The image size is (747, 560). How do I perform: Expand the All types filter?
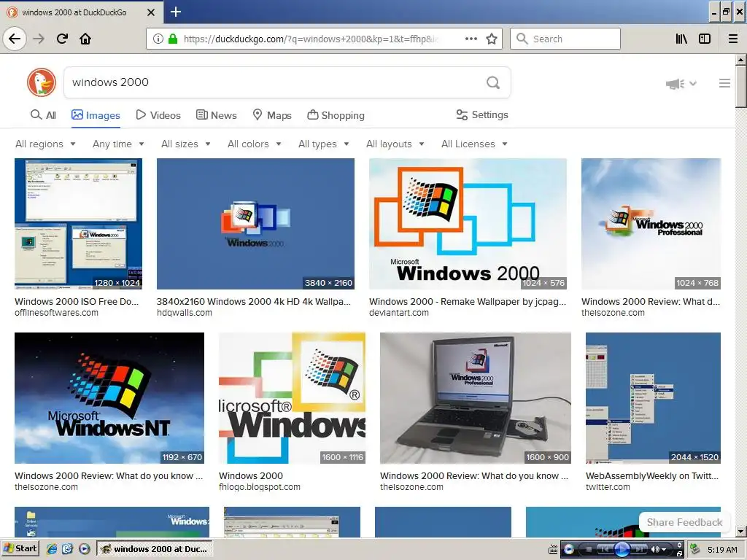click(x=324, y=144)
